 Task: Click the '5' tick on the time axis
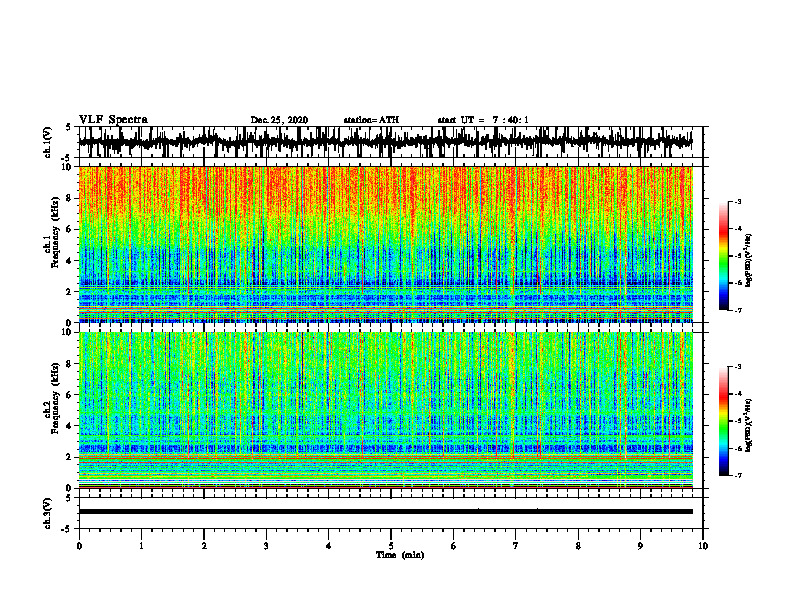391,546
